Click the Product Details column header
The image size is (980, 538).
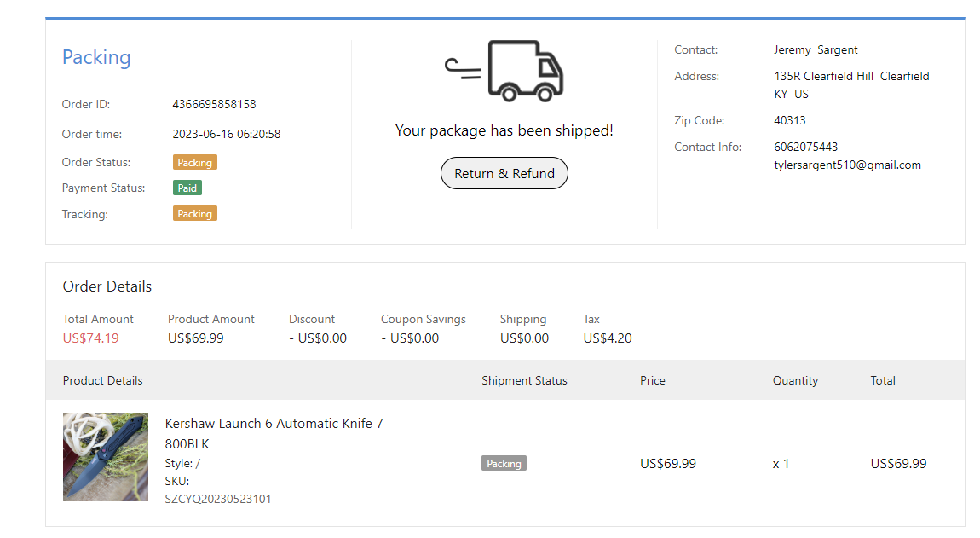[103, 380]
